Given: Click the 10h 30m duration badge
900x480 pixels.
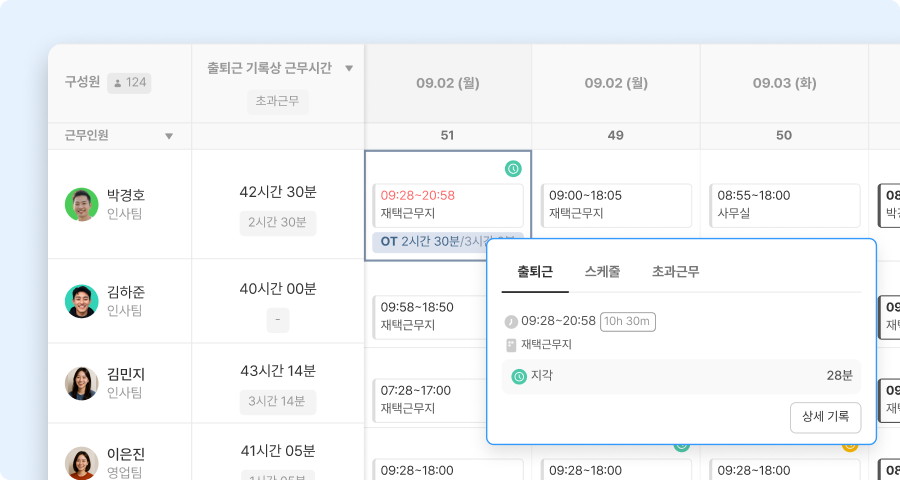Looking at the screenshot, I should coord(628,322).
